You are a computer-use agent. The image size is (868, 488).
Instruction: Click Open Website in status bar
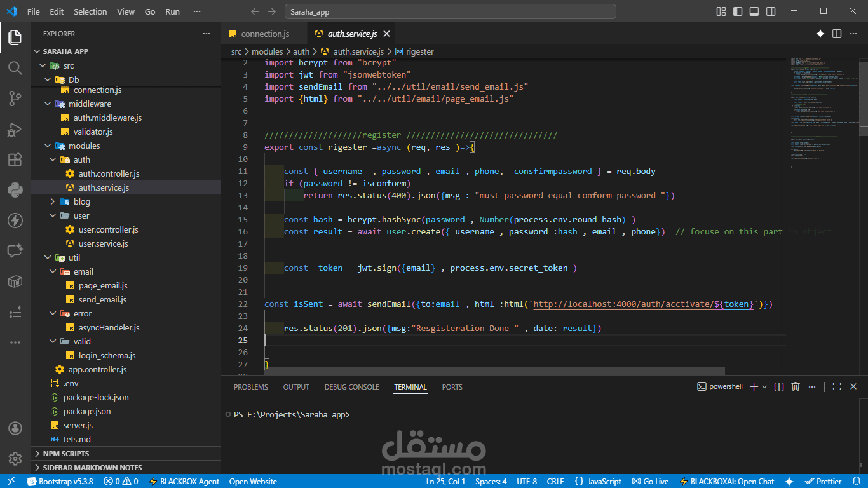click(253, 482)
